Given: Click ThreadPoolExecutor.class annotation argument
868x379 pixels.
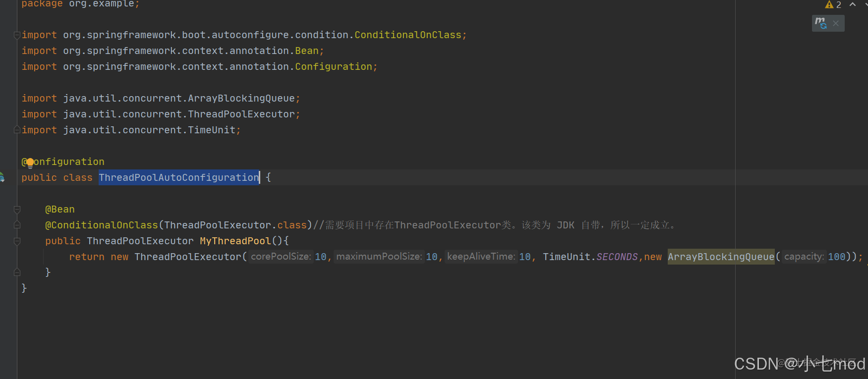Looking at the screenshot, I should [235, 225].
